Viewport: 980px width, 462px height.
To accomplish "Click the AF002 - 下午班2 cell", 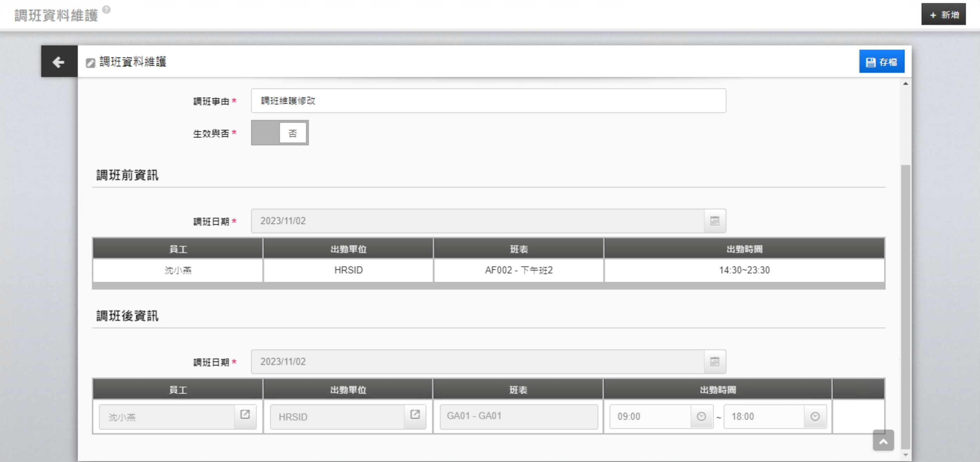I will tap(519, 270).
